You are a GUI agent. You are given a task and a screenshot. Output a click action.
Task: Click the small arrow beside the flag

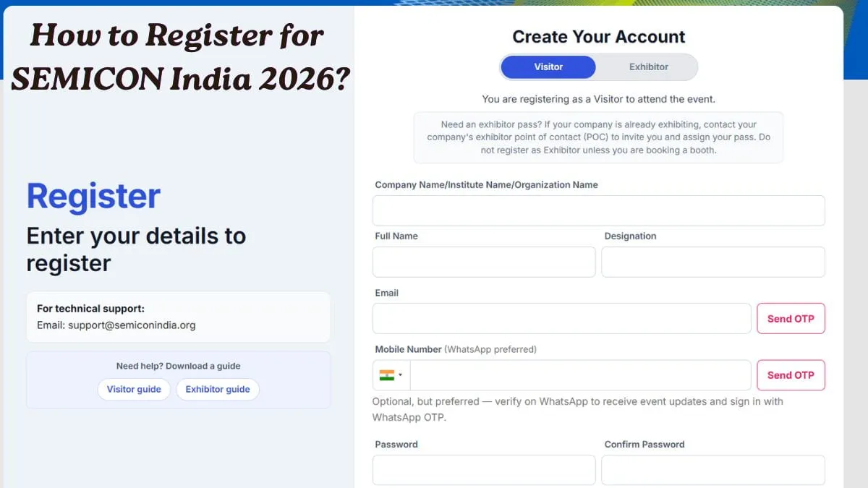pos(401,375)
